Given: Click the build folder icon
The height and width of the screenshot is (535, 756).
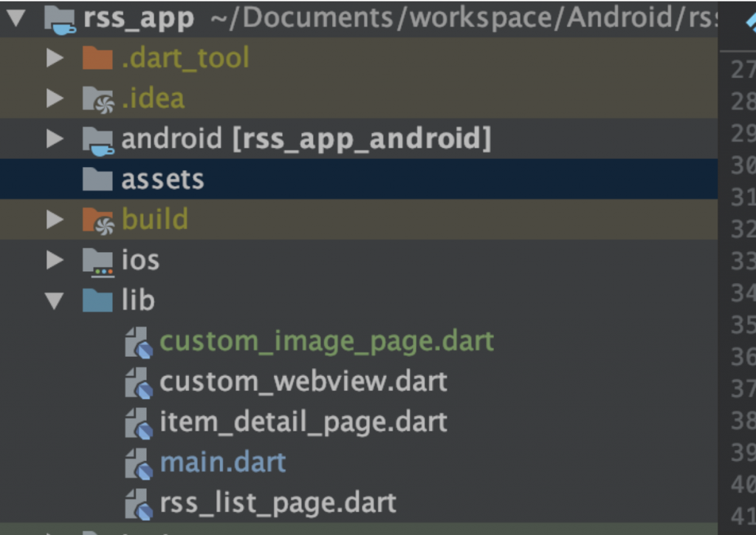Looking at the screenshot, I should [x=98, y=220].
